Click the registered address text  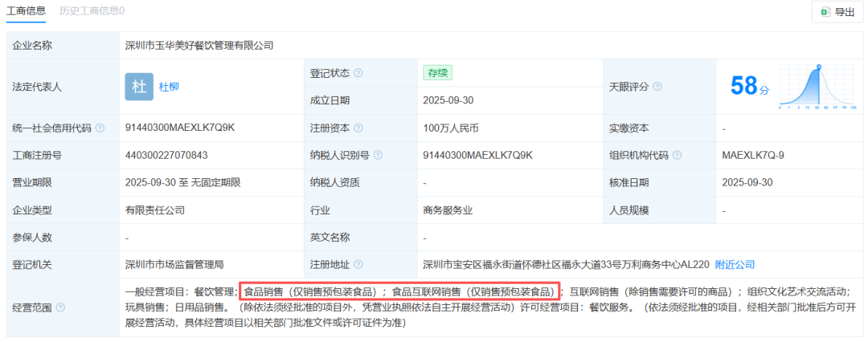click(566, 264)
